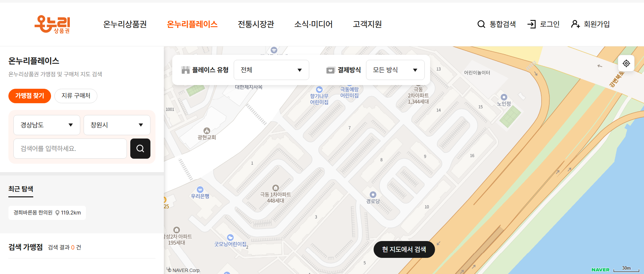Viewport: 644px width, 274px height.
Task: Open the 경상남도 province dropdown
Action: click(x=47, y=125)
